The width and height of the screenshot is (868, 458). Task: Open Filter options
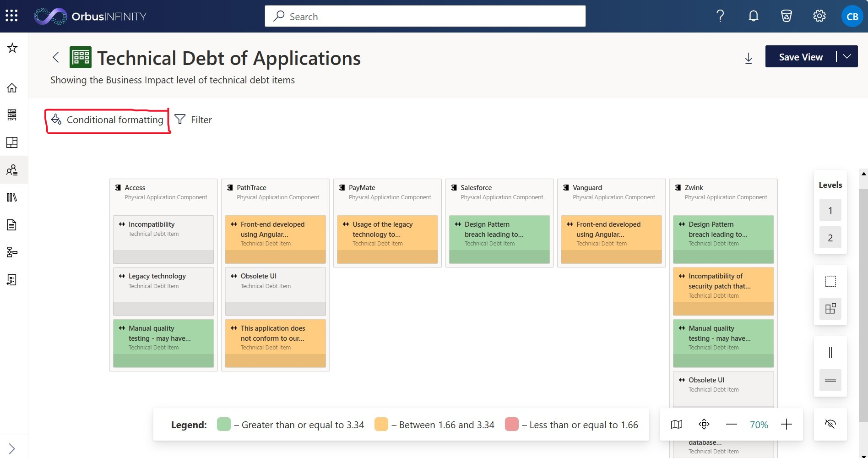point(193,120)
